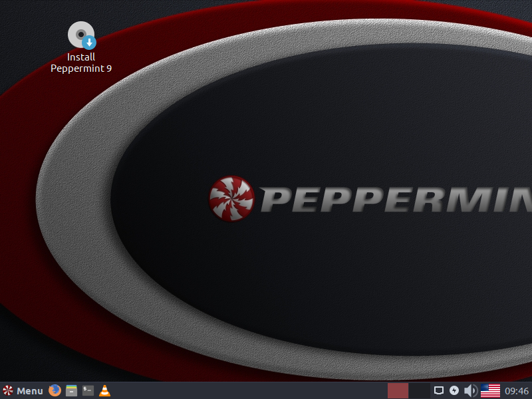
Task: Open the terminal emulator launcher
Action: 88,391
